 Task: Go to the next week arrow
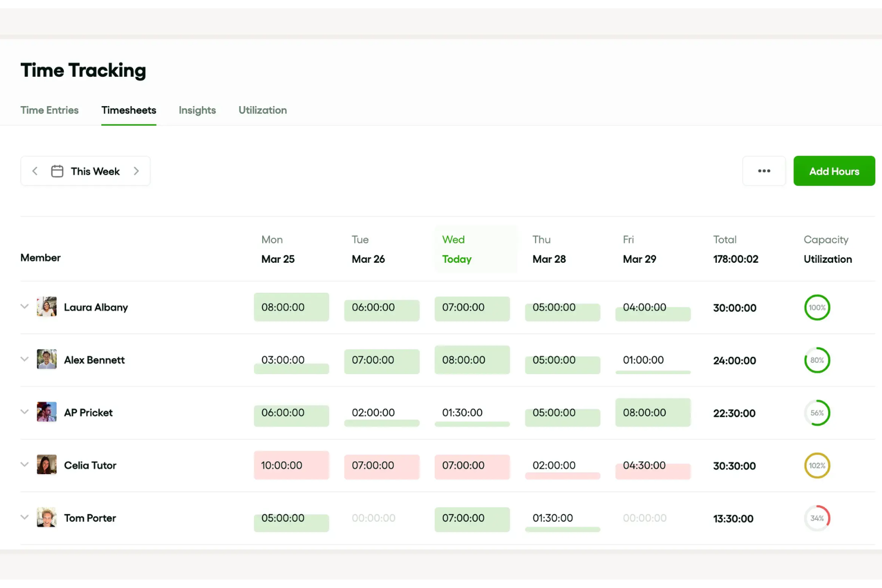136,171
